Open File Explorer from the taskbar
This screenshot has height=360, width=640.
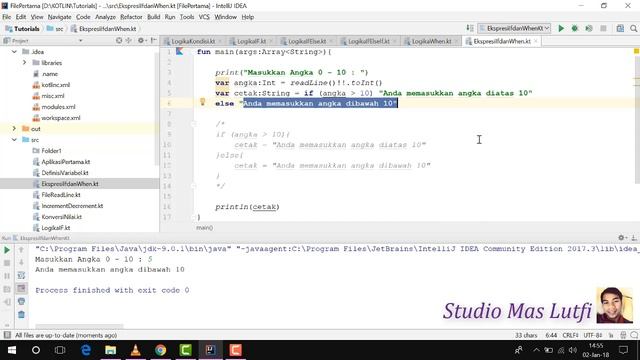click(x=110, y=350)
